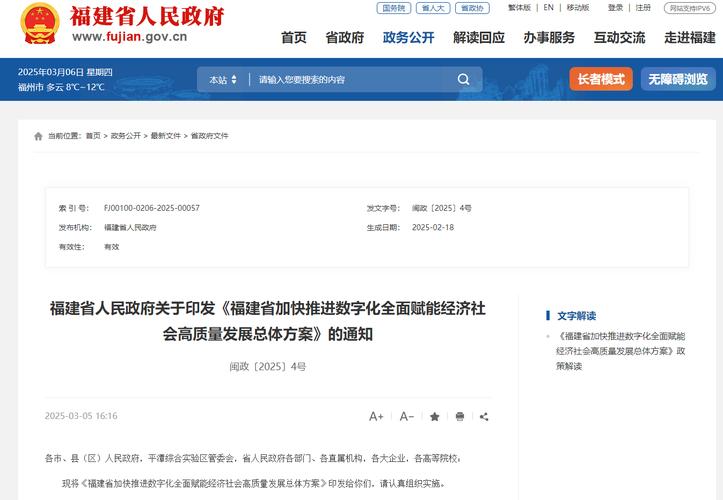Image resolution: width=723 pixels, height=500 pixels.
Task: Switch to EN English version
Action: (x=548, y=8)
